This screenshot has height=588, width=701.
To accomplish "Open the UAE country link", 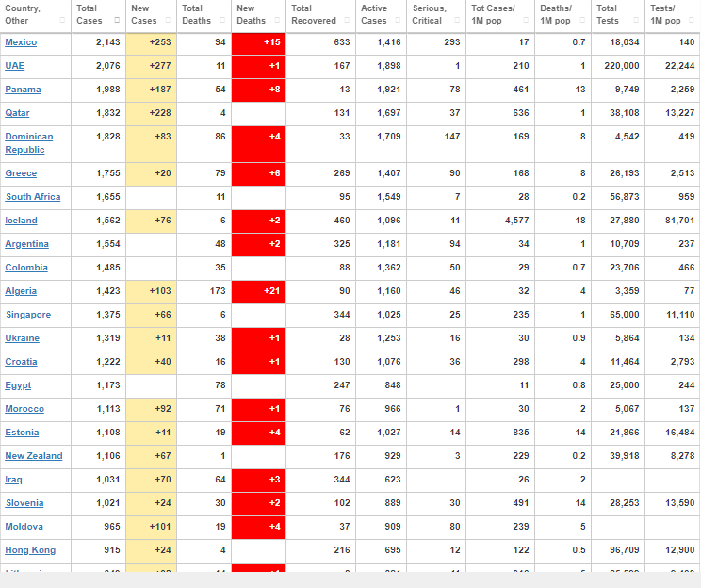I will tap(14, 66).
